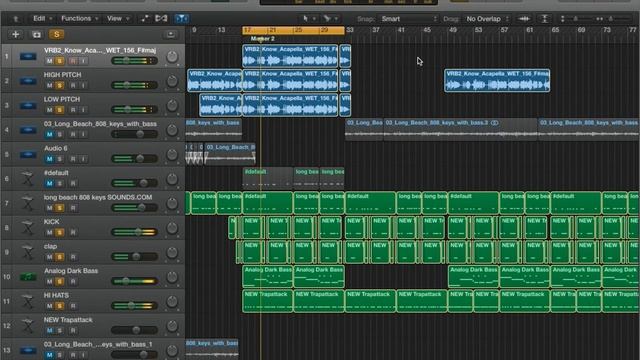This screenshot has height=360, width=640.
Task: Click the Add Track plus button
Action: [x=16, y=35]
